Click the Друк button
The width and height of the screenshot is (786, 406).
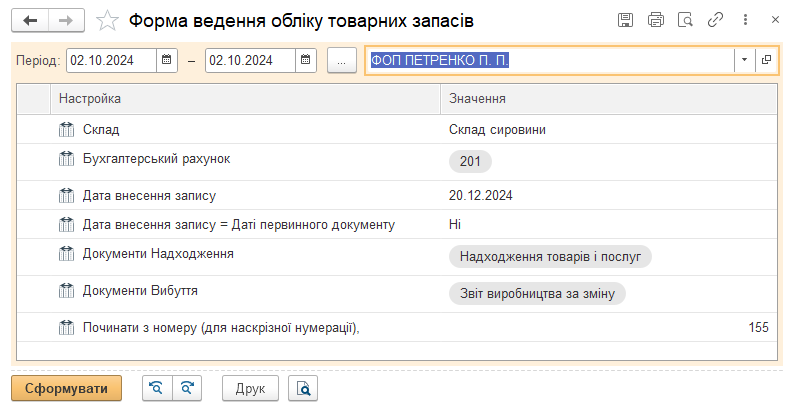250,387
